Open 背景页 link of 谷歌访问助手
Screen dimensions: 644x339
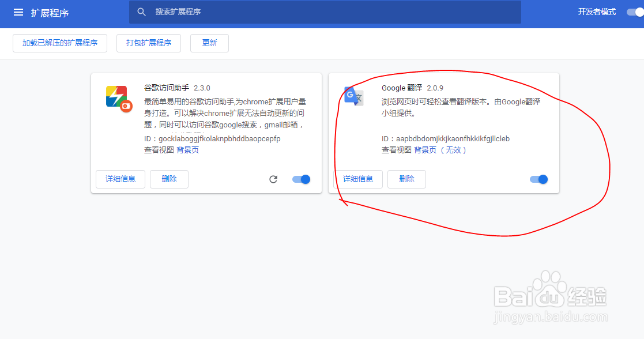click(x=188, y=150)
